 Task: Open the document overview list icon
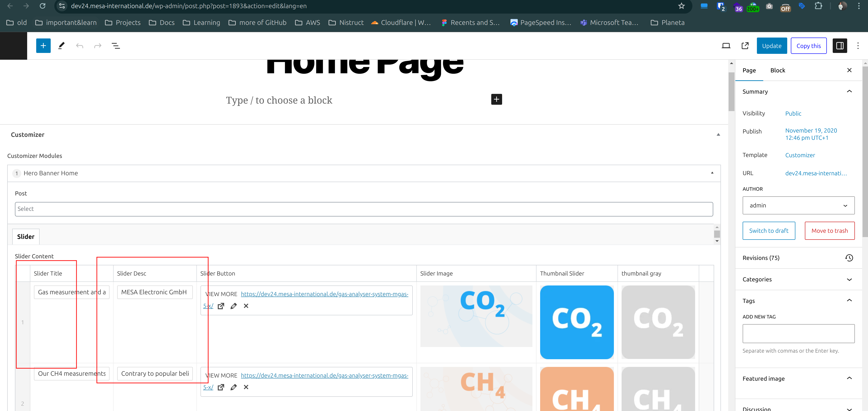(116, 46)
